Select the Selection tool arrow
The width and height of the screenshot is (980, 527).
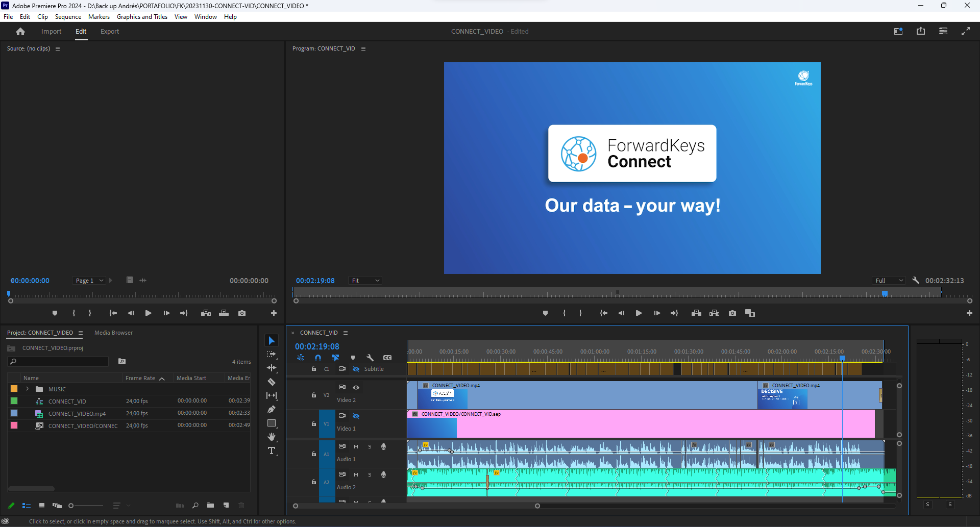272,341
